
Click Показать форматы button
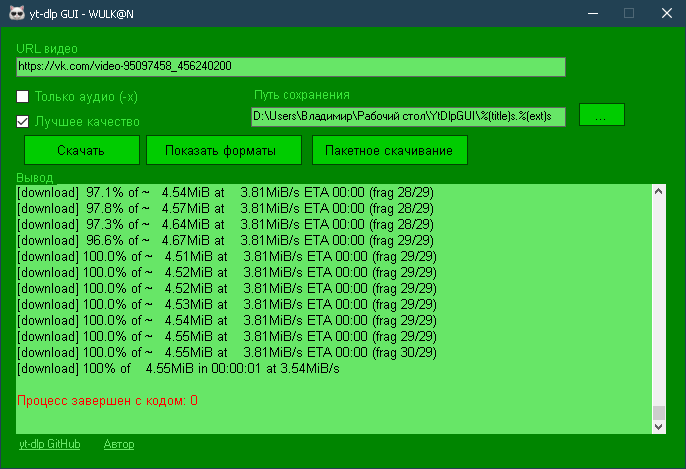tap(224, 150)
